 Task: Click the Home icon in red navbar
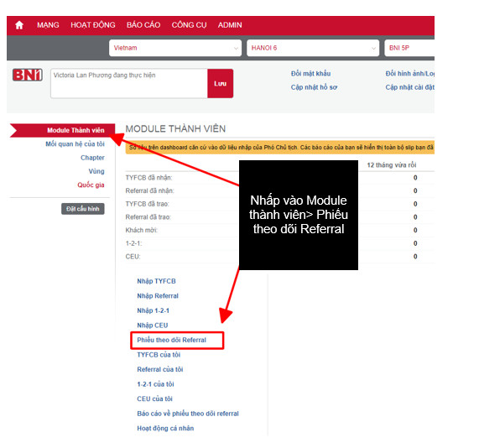19,25
